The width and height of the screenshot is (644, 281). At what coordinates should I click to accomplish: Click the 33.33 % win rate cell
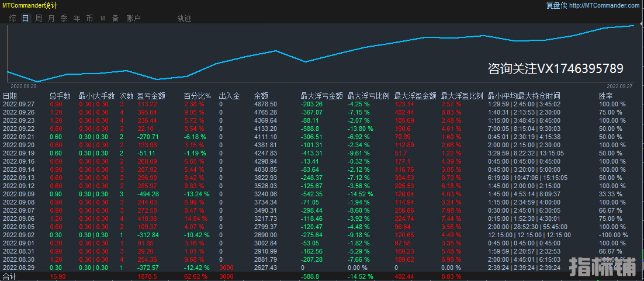click(611, 194)
